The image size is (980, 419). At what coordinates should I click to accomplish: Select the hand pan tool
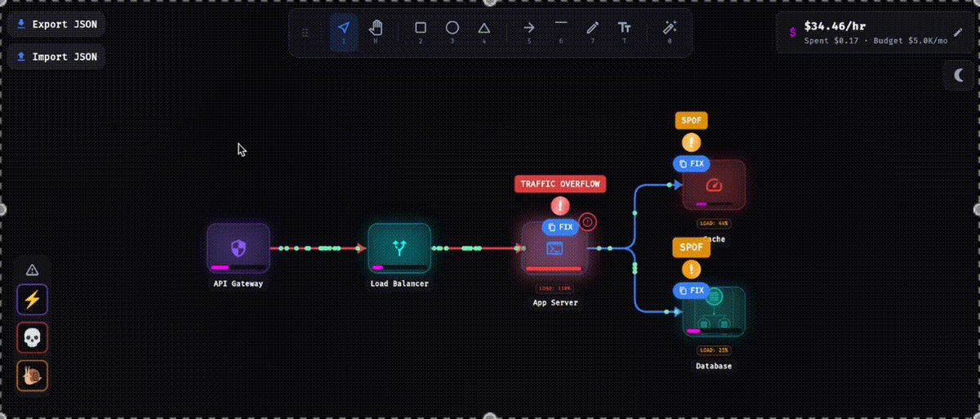pos(376,32)
